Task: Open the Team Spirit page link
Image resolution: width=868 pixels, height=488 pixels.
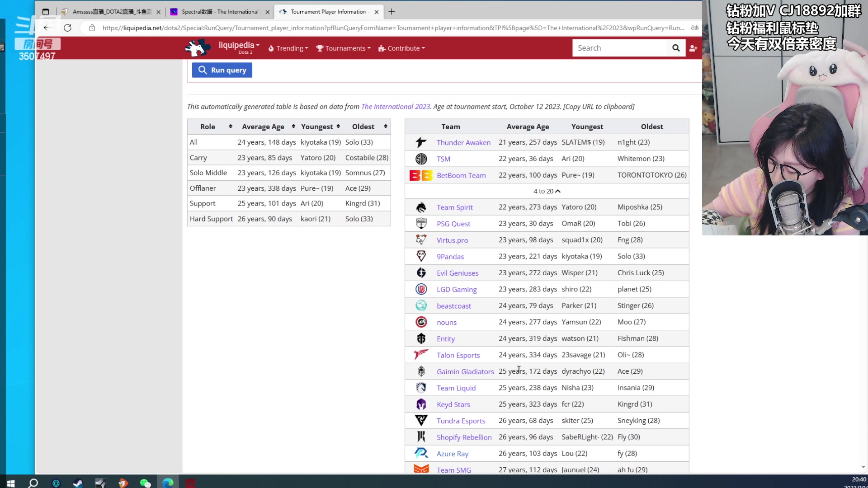Action: (455, 207)
